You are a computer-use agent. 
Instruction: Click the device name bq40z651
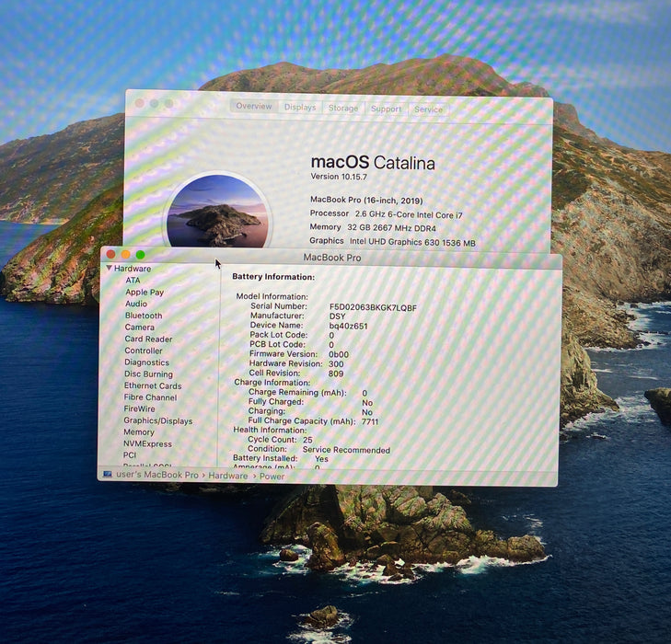[x=348, y=326]
